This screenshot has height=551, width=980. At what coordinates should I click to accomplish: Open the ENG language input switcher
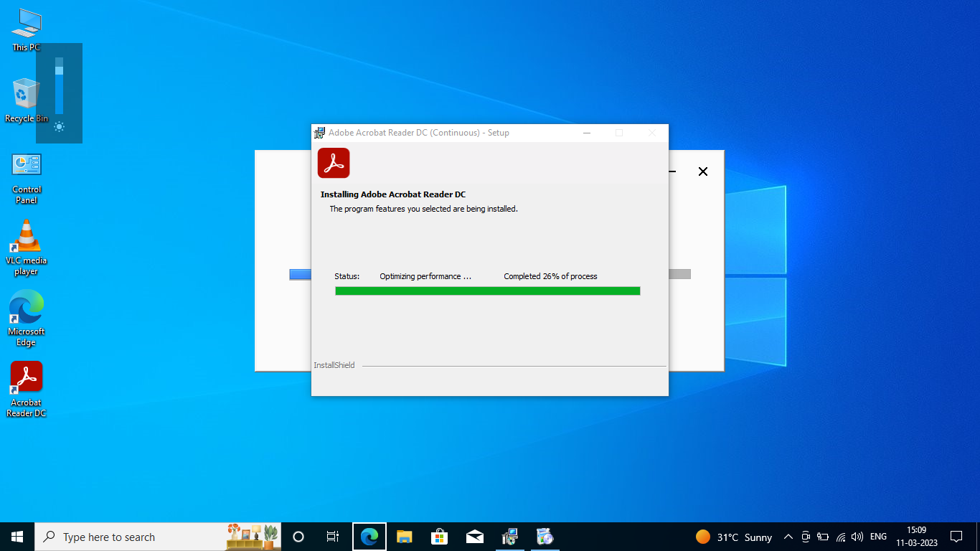[878, 537]
